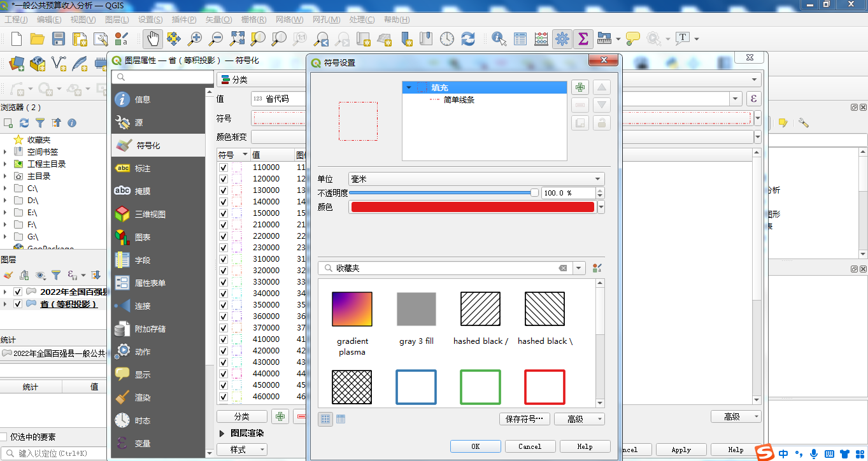This screenshot has width=868, height=461.
Task: Uncheck the category row 320000 checkbox
Action: pyautogui.click(x=224, y=271)
